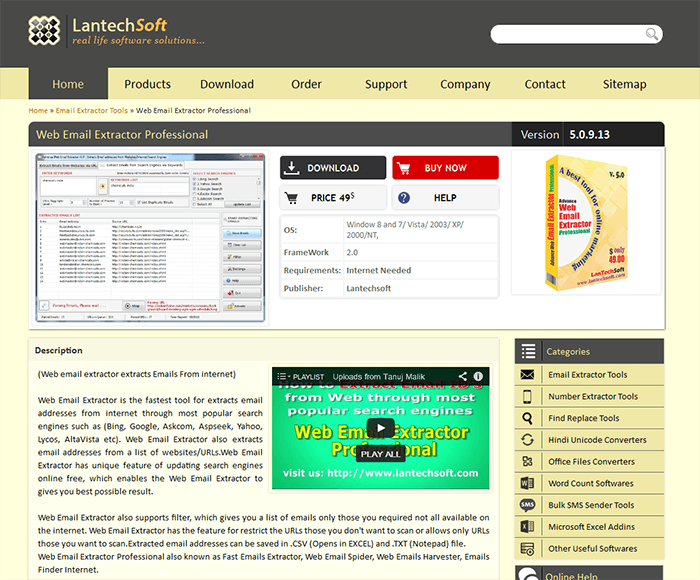Click 'Lantechsoft' publisher value

pyautogui.click(x=369, y=288)
